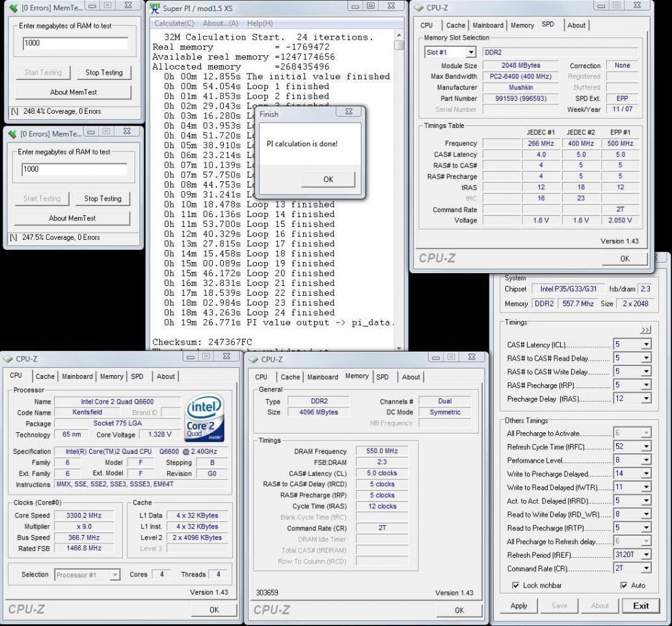
Task: Click Stop Testing in the upper MemTest window
Action: [x=103, y=73]
